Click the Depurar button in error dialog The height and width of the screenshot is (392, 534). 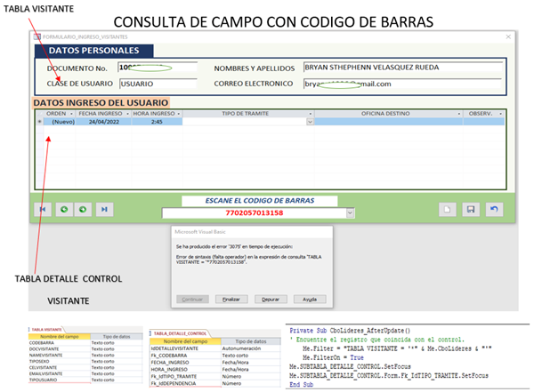coord(271,299)
